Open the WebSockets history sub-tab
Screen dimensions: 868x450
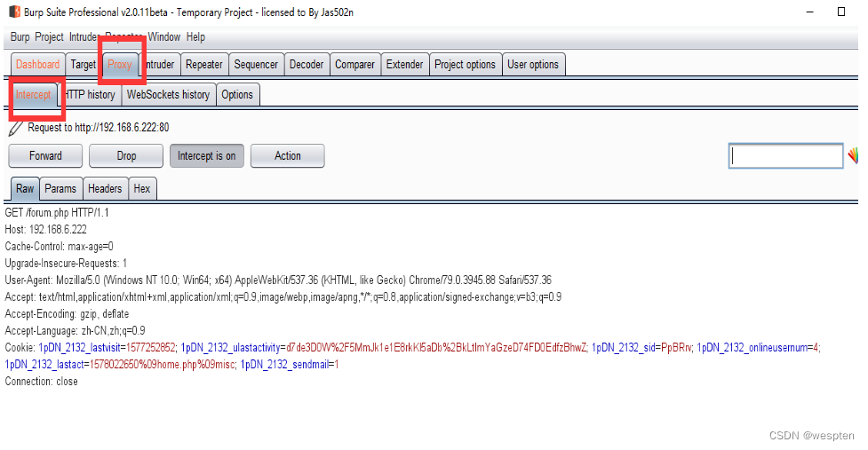coord(168,95)
